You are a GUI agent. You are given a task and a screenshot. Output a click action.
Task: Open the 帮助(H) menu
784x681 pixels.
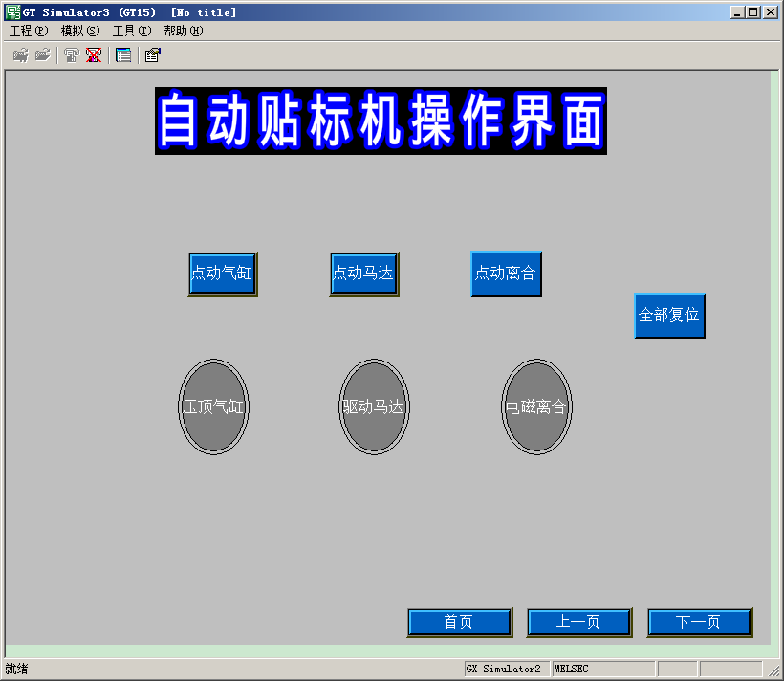pos(183,31)
